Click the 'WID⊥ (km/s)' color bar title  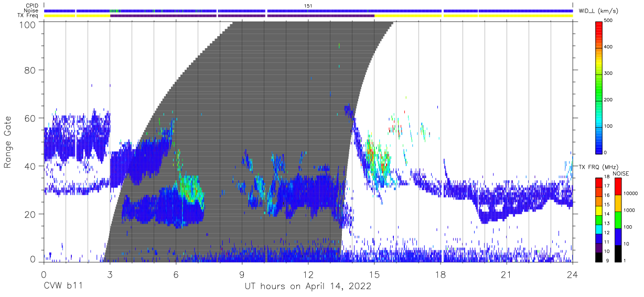pos(599,10)
